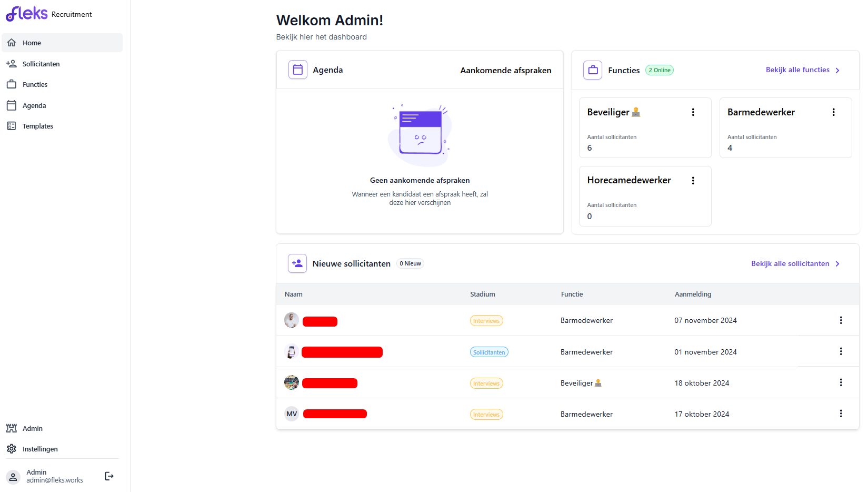
Task: Open options for the applicant with MV initials
Action: [841, 414]
